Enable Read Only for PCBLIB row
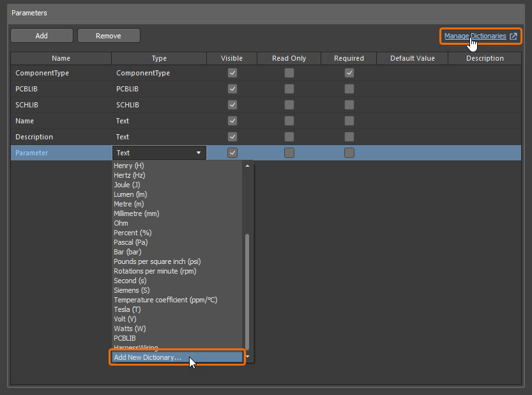Viewport: 532px width, 395px height. tap(289, 89)
